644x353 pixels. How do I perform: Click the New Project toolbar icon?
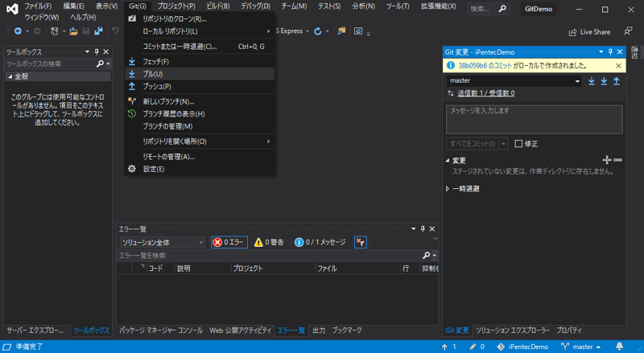click(x=54, y=31)
